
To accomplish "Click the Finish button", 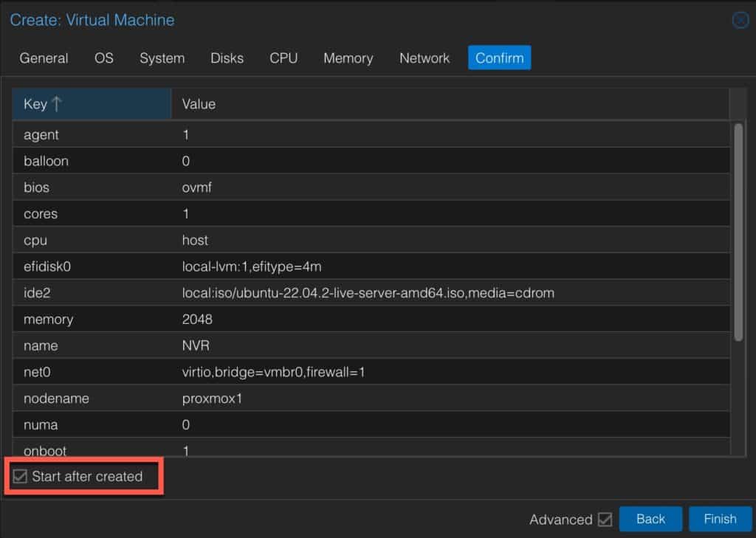I will pyautogui.click(x=720, y=519).
